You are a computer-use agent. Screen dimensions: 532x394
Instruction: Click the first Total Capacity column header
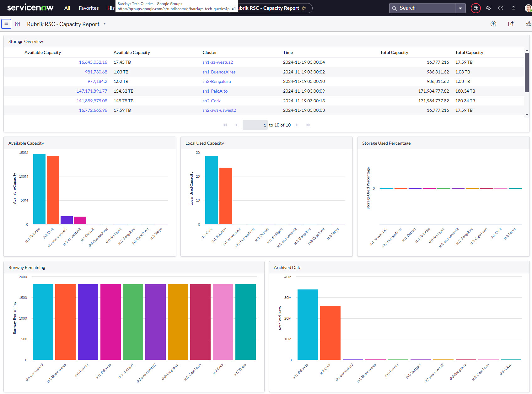[394, 52]
